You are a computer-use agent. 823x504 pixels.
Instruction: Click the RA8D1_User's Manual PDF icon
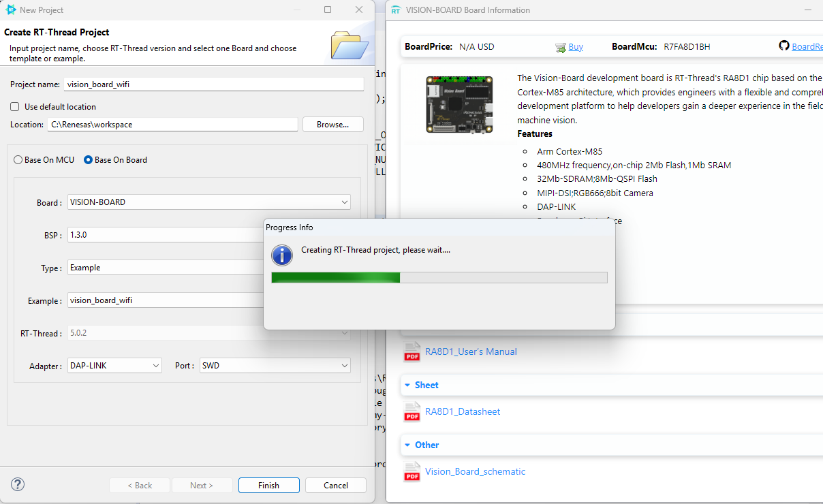(x=412, y=352)
